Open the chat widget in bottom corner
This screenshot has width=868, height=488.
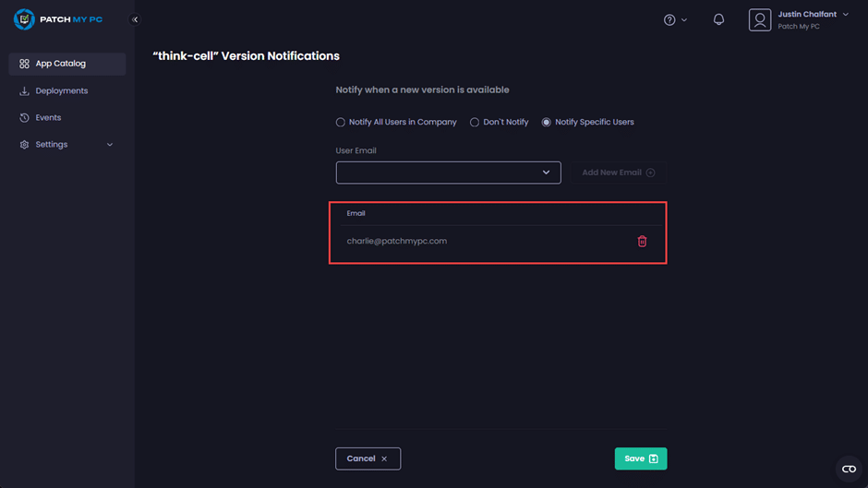pyautogui.click(x=849, y=469)
